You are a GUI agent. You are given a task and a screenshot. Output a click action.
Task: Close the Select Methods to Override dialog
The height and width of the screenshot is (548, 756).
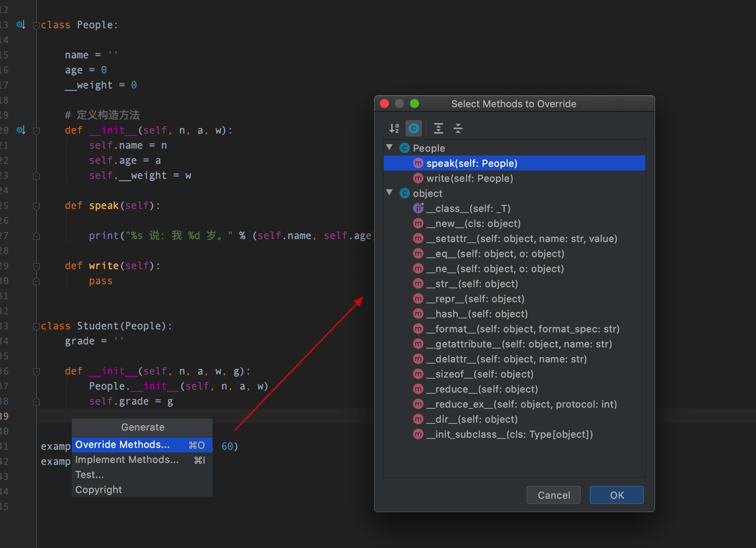point(384,104)
